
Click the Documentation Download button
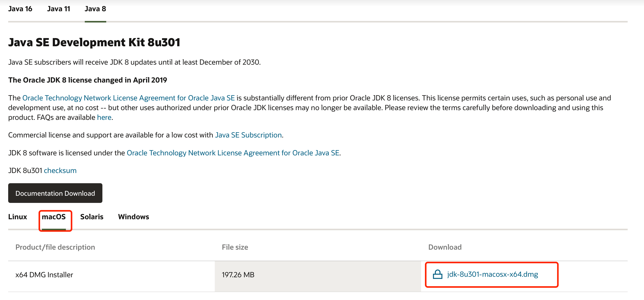point(55,193)
